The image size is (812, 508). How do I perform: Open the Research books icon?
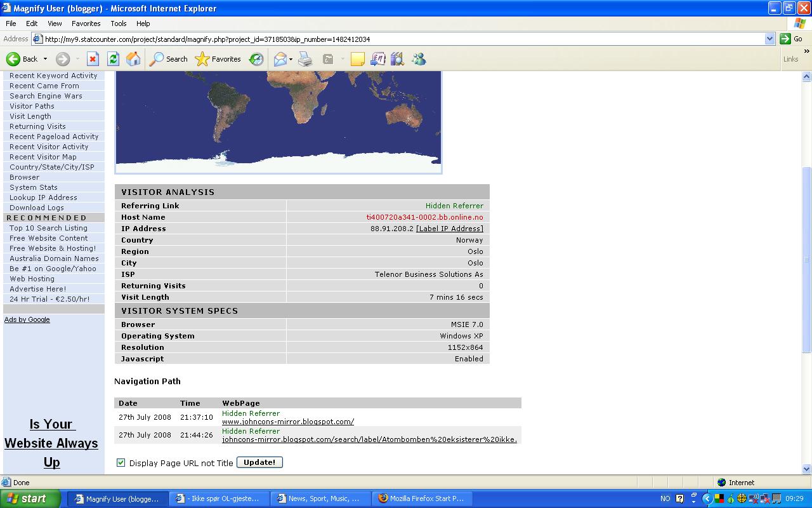pos(398,59)
